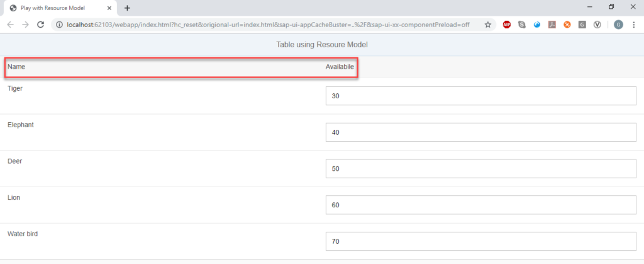Bookmark page with the star icon
The width and height of the screenshot is (644, 264).
[x=487, y=25]
